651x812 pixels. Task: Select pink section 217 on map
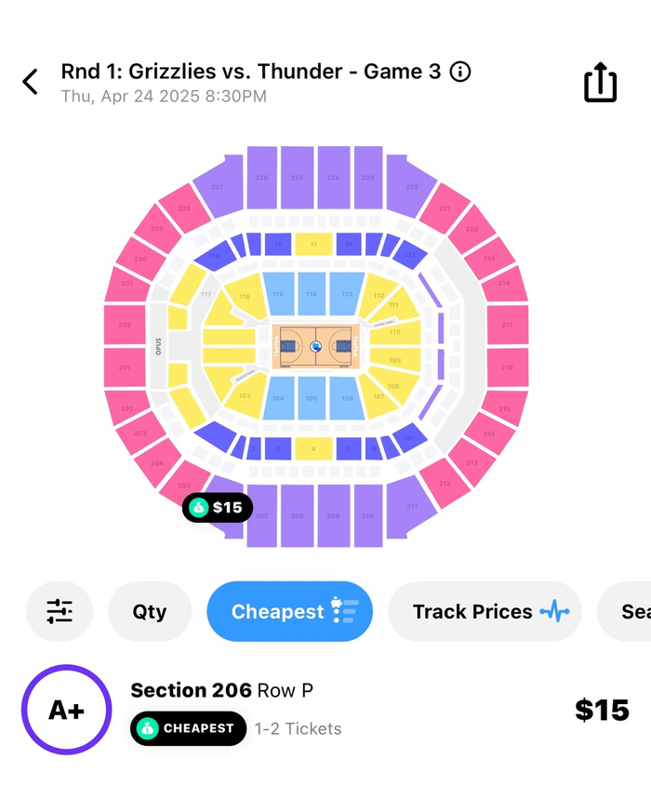(x=507, y=325)
